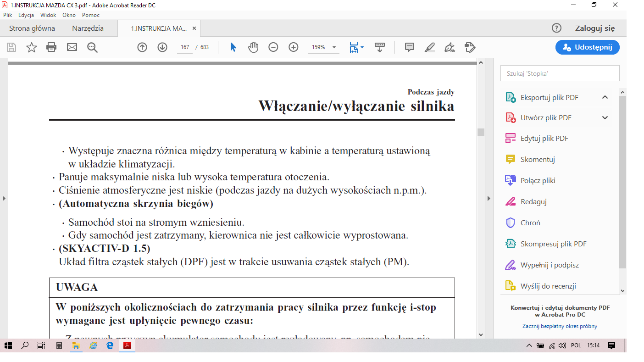Click the Save file icon

click(11, 47)
